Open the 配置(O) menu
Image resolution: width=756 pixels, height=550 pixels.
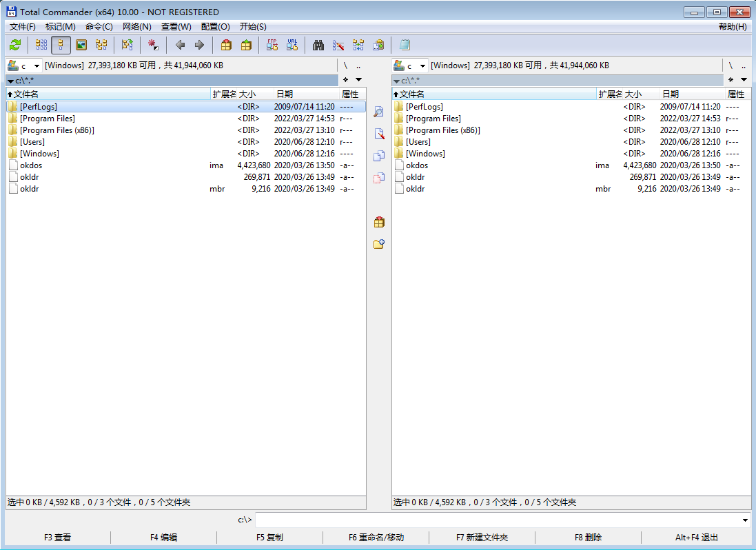coord(215,27)
